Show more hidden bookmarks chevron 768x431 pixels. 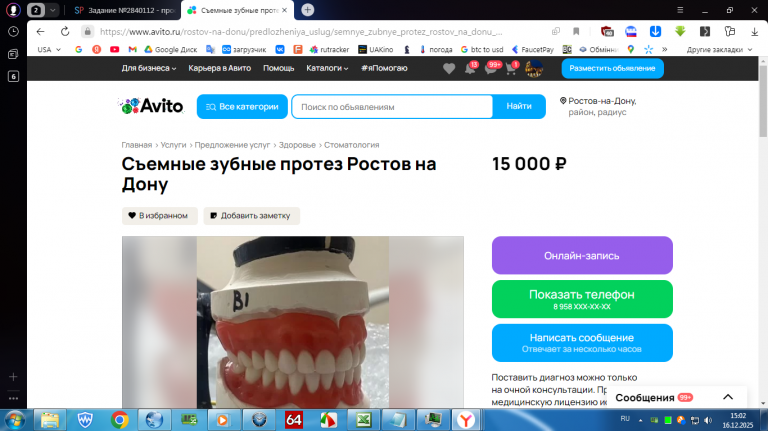[665, 49]
